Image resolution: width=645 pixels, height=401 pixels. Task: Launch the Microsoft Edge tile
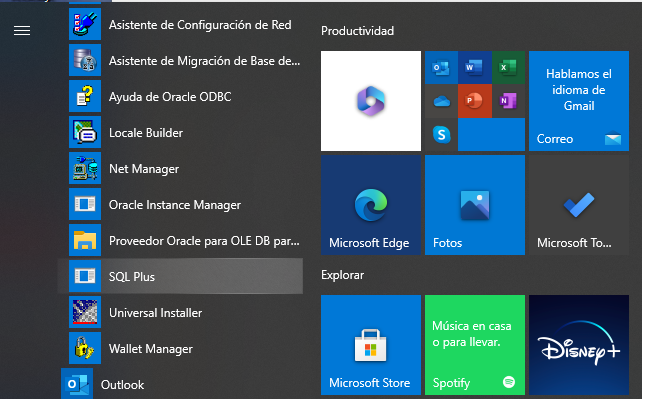coord(371,205)
